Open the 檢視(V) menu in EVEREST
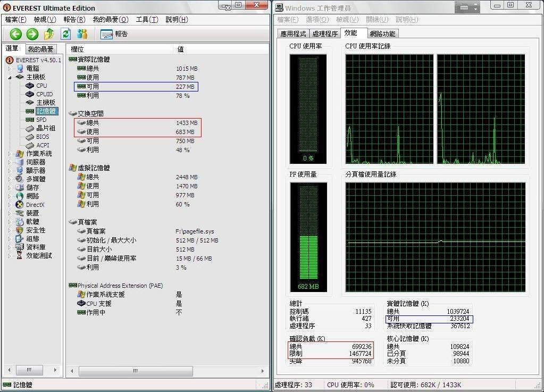 point(45,20)
